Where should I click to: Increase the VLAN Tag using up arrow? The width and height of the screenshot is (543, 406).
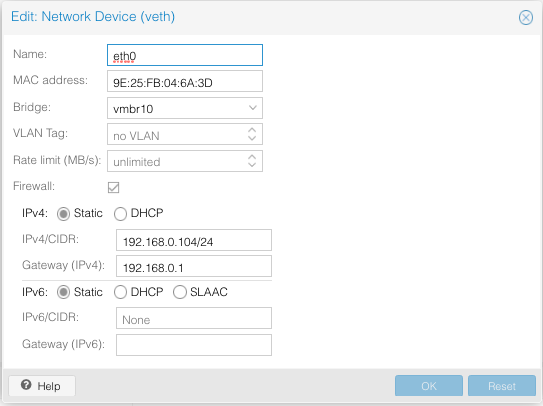pyautogui.click(x=252, y=130)
